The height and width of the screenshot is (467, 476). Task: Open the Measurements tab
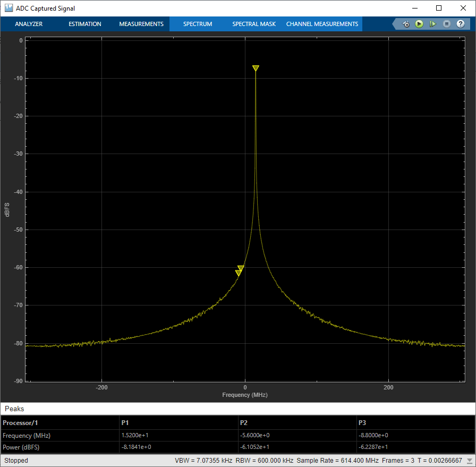[141, 24]
